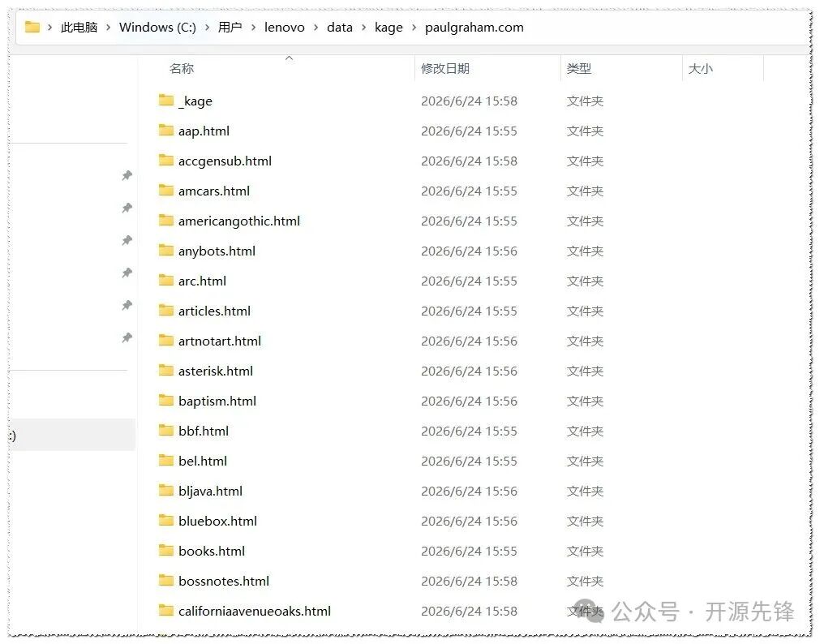Click the folder icon of californiaavenueoaks.html
The height and width of the screenshot is (644, 820).
[x=165, y=610]
